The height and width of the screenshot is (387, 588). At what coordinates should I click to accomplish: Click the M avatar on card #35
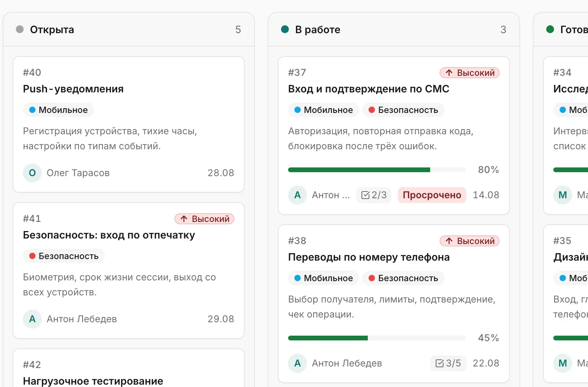563,363
